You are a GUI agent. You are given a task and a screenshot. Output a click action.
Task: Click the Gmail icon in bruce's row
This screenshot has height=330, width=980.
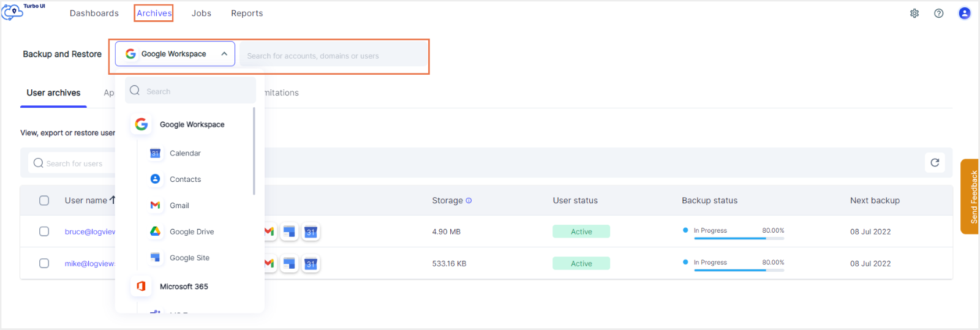269,231
